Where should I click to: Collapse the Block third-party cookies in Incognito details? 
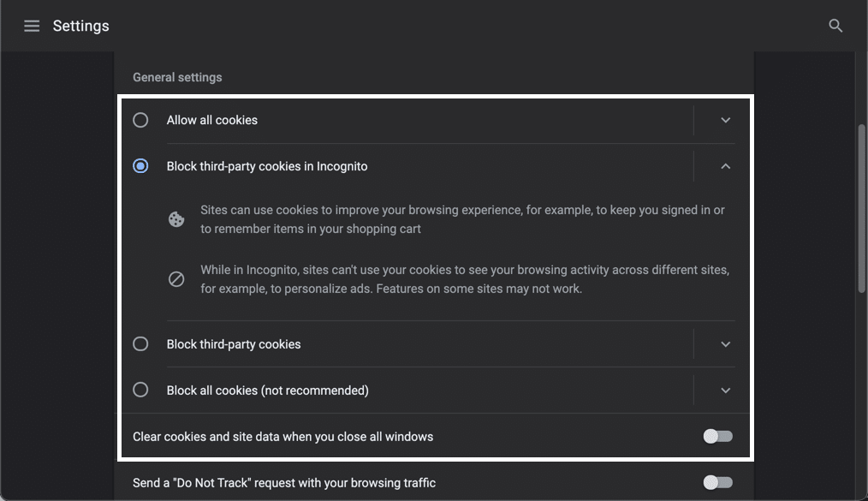725,165
